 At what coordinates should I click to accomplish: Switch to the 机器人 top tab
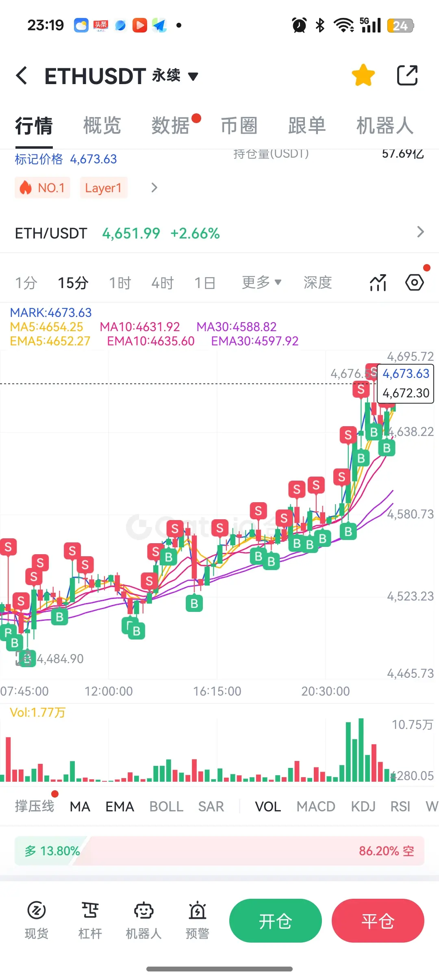[385, 126]
